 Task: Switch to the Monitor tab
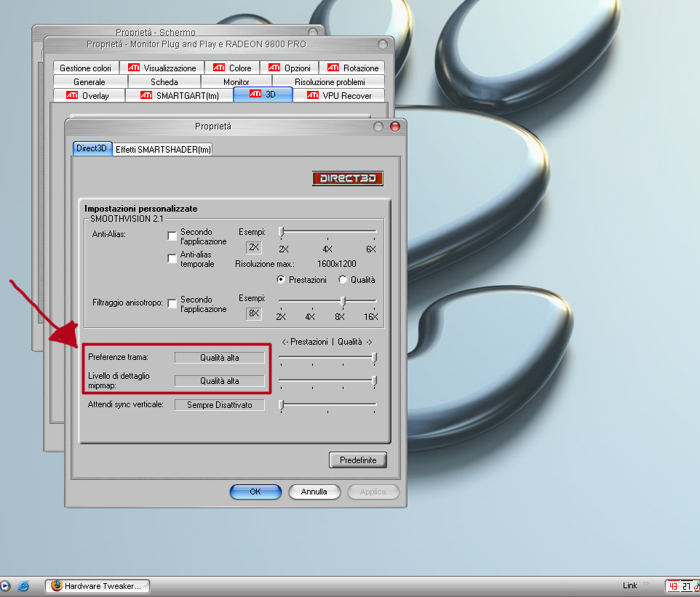(236, 81)
